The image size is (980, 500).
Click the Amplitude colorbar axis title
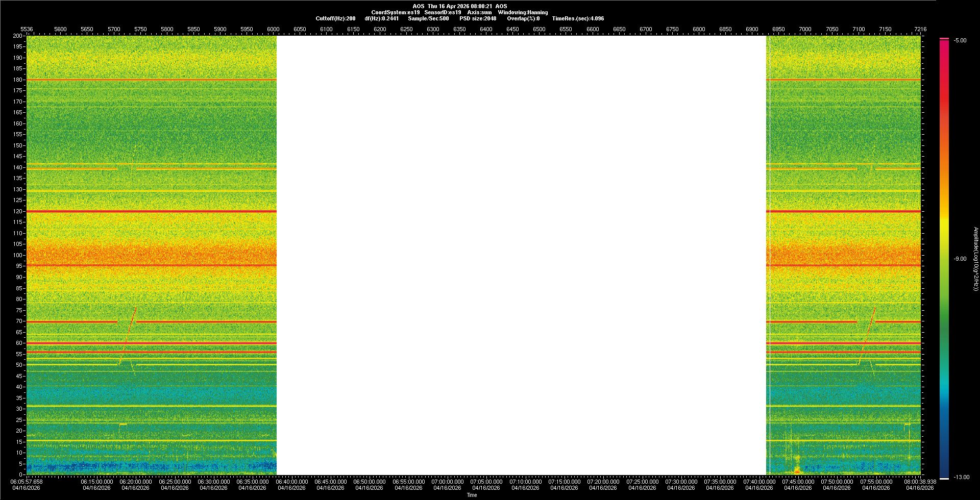[x=975, y=259]
